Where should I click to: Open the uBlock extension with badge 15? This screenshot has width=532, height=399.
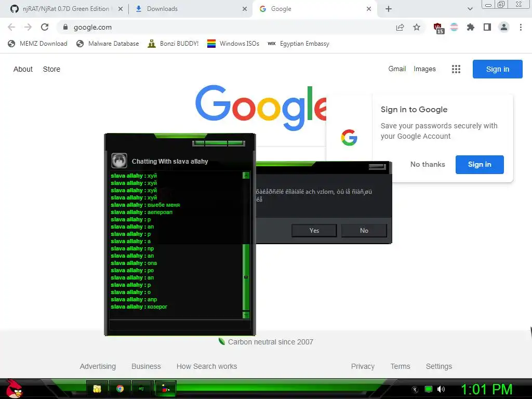coord(438,28)
